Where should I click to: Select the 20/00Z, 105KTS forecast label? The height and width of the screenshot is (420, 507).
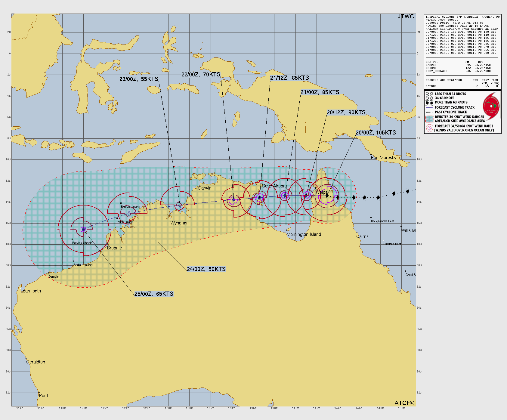tap(376, 133)
